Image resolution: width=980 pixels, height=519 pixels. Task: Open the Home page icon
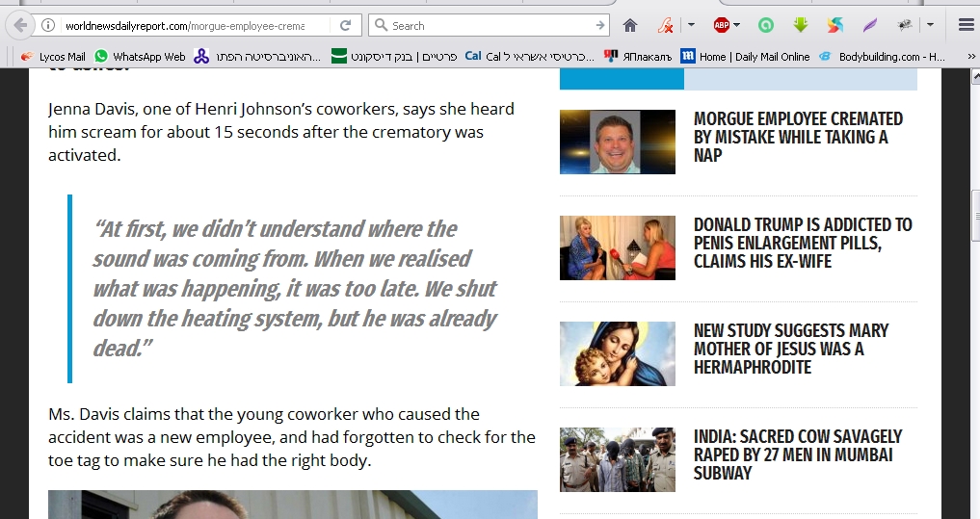[630, 26]
